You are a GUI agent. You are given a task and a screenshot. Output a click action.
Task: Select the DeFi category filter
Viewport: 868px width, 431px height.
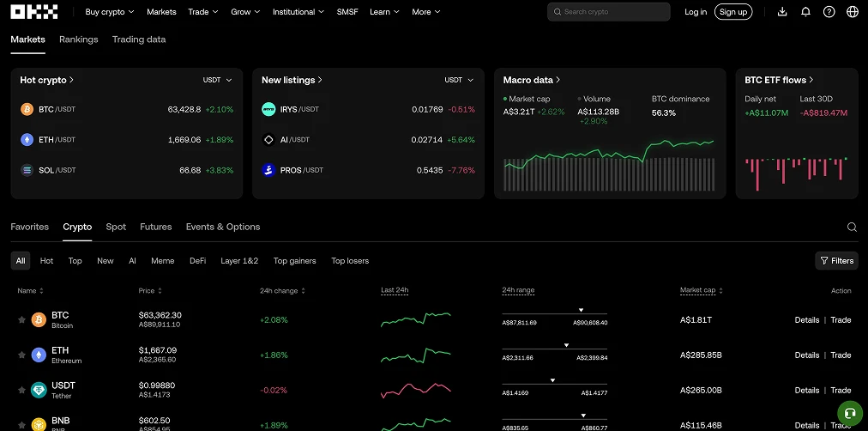pyautogui.click(x=197, y=260)
